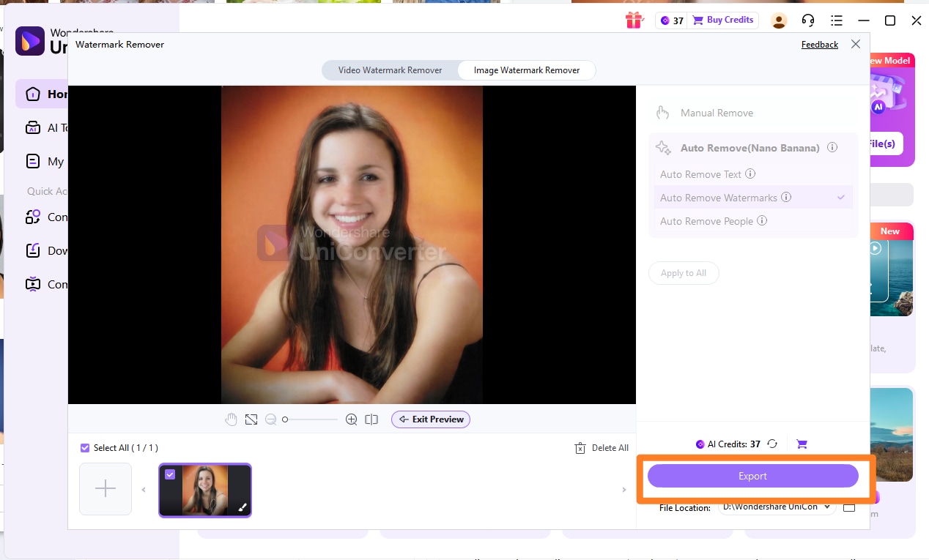Click the Exit Preview button
929x560 pixels.
(431, 419)
